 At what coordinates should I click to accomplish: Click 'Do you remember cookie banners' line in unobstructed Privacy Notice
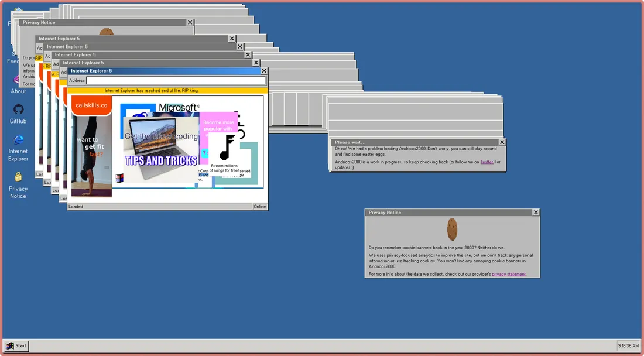(436, 248)
